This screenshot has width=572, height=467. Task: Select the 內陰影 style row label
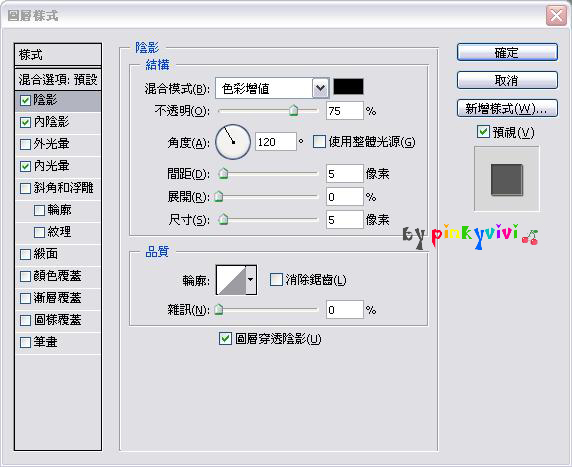pyautogui.click(x=51, y=122)
